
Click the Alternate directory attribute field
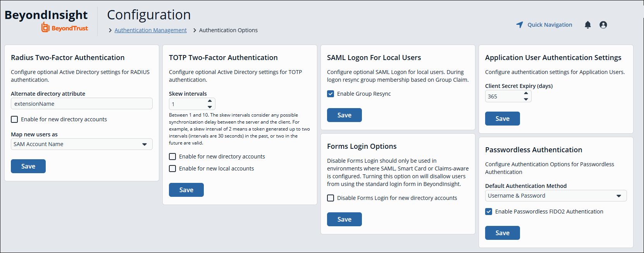point(82,104)
